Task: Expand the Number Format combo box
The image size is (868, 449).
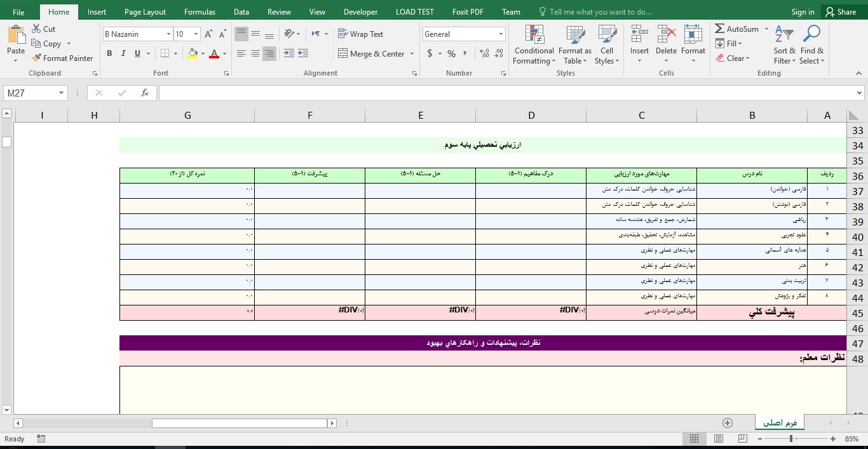Action: pyautogui.click(x=500, y=34)
